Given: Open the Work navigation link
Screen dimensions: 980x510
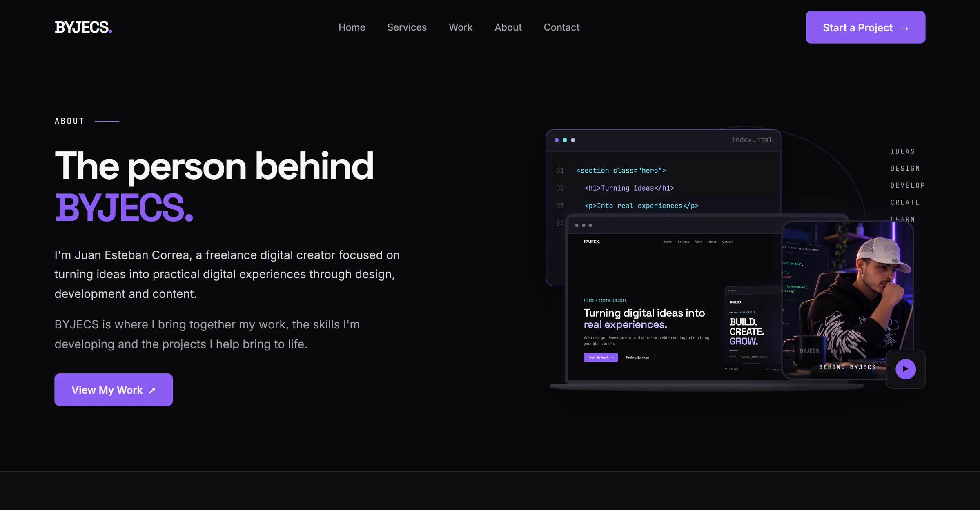Looking at the screenshot, I should click(460, 27).
